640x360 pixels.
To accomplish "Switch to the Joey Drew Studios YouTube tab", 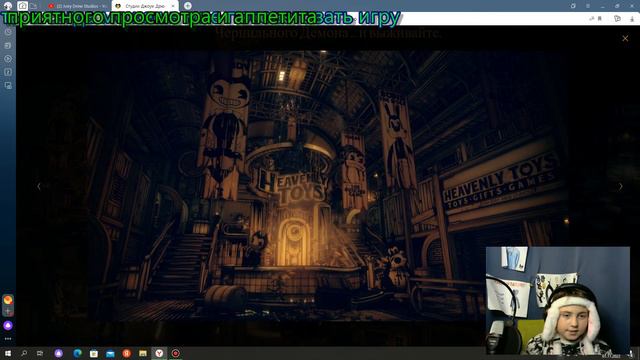I will (77, 6).
